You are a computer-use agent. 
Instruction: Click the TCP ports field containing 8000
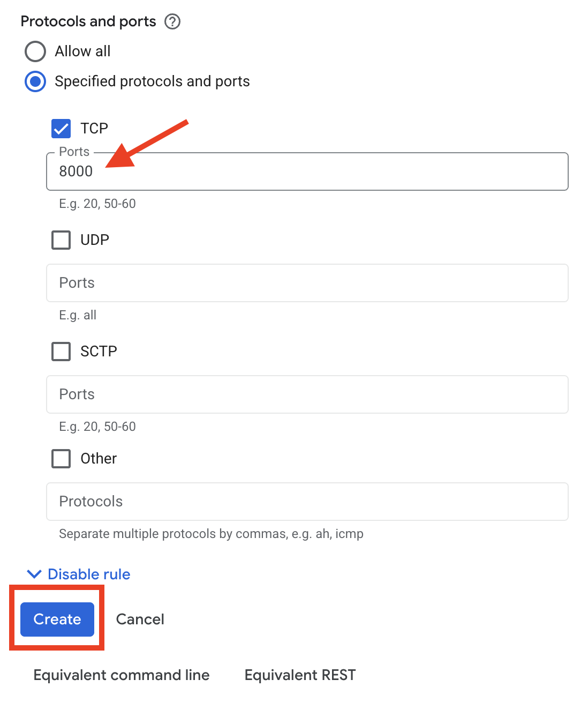tap(306, 171)
